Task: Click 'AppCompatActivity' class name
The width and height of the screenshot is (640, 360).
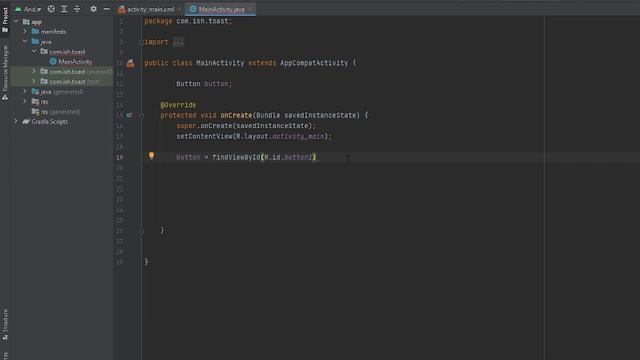Action: 314,63
